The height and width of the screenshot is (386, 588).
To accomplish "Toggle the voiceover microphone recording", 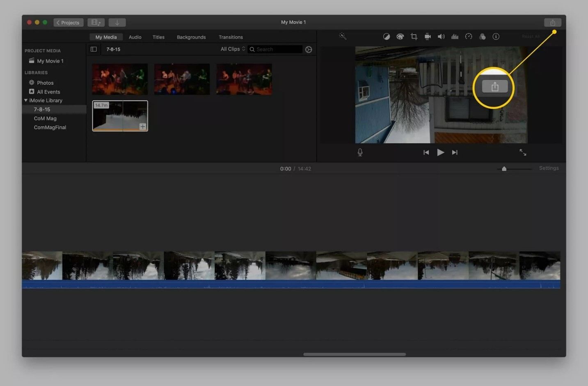I will click(x=360, y=153).
